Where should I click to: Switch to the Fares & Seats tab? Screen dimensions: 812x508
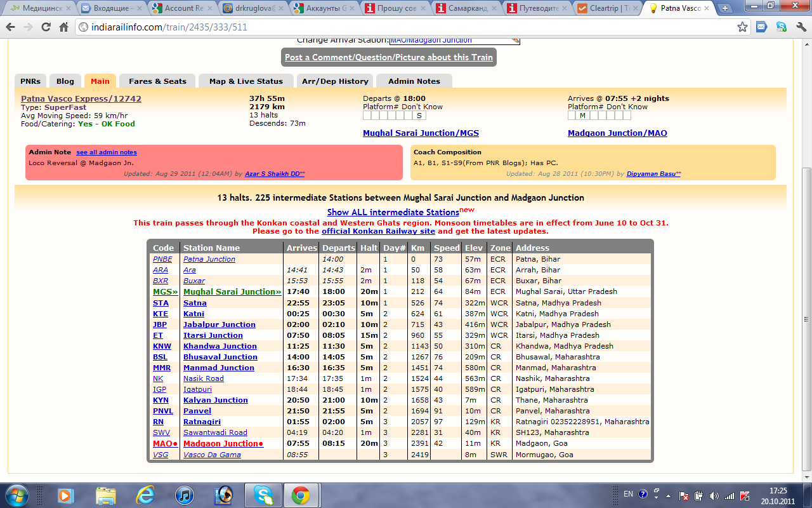click(x=157, y=81)
